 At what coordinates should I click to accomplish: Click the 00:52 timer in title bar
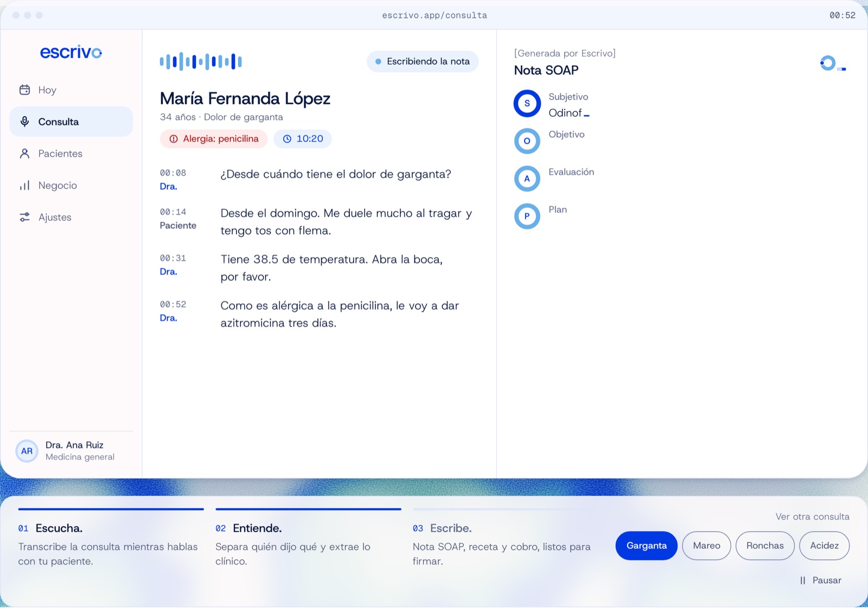[x=842, y=15]
